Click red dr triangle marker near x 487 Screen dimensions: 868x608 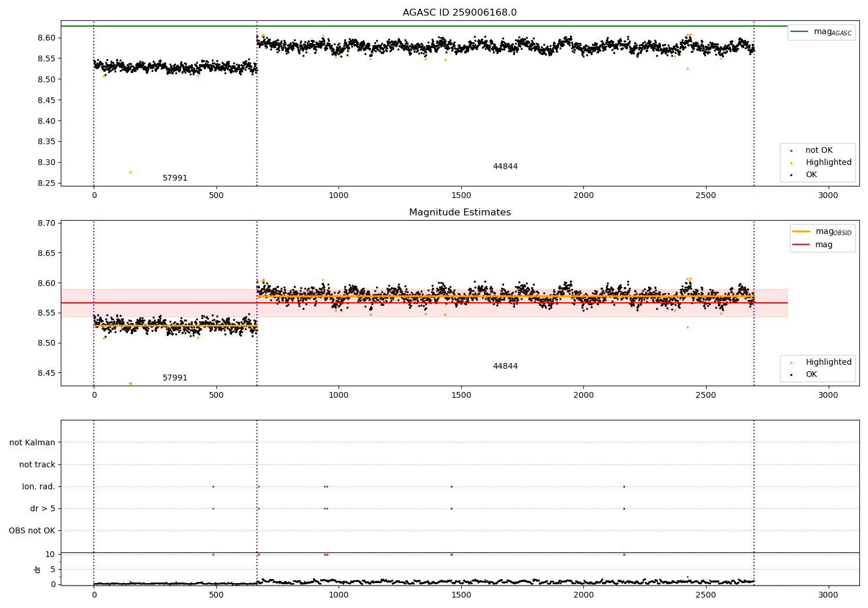pos(213,555)
